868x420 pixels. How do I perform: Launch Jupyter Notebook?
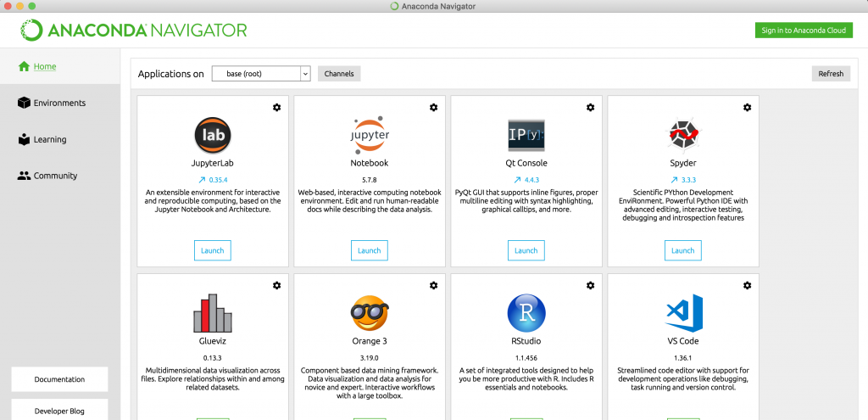[370, 250]
